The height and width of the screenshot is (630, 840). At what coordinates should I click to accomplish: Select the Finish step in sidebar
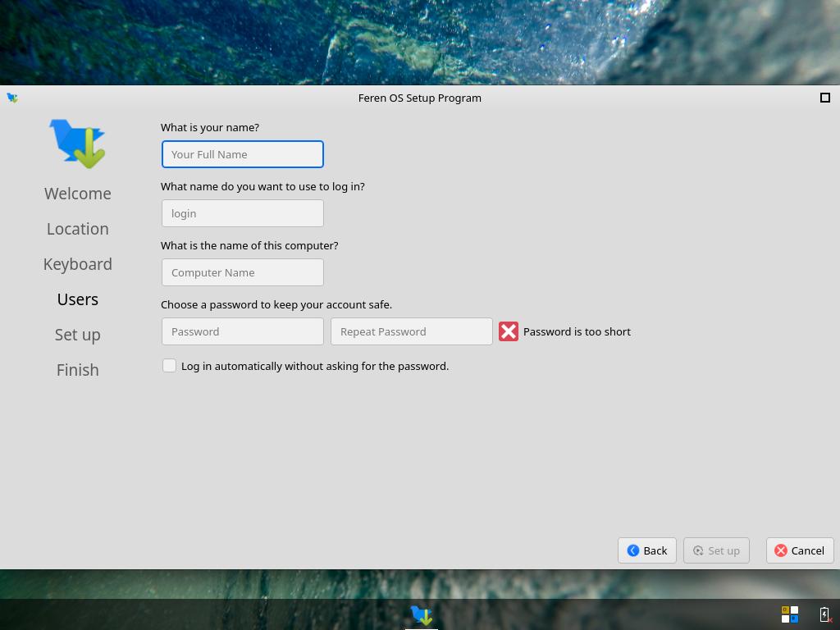pyautogui.click(x=78, y=370)
